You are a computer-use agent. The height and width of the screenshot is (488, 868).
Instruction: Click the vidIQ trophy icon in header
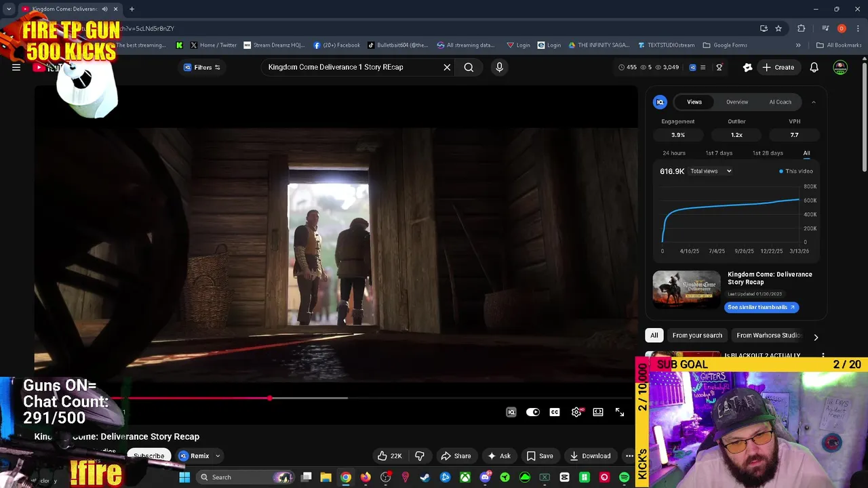[719, 67]
